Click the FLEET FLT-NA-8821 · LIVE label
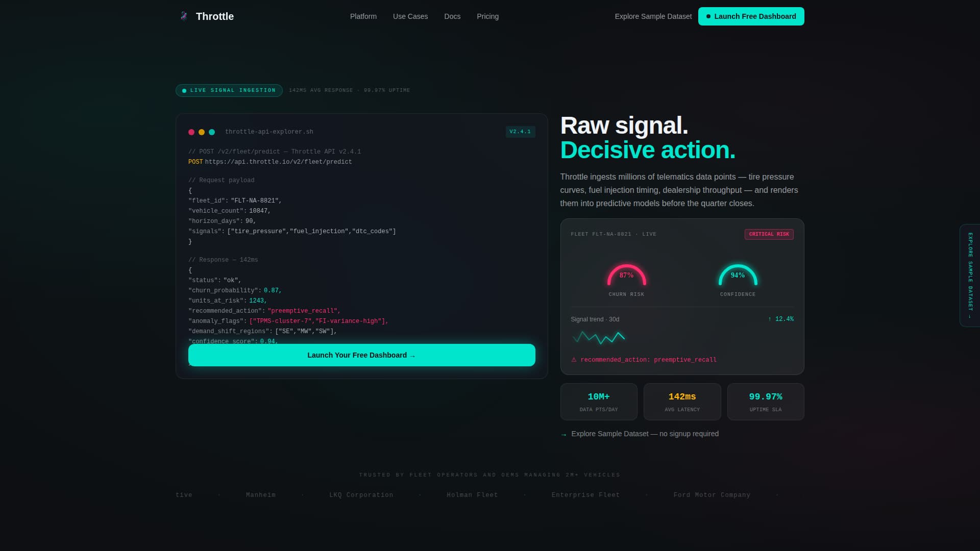 coord(614,234)
